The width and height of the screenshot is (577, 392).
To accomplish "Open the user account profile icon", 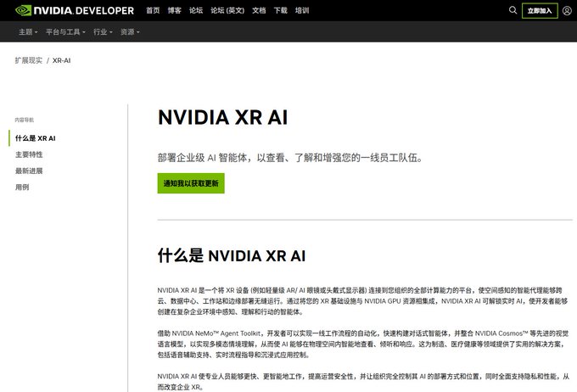I will [x=567, y=11].
